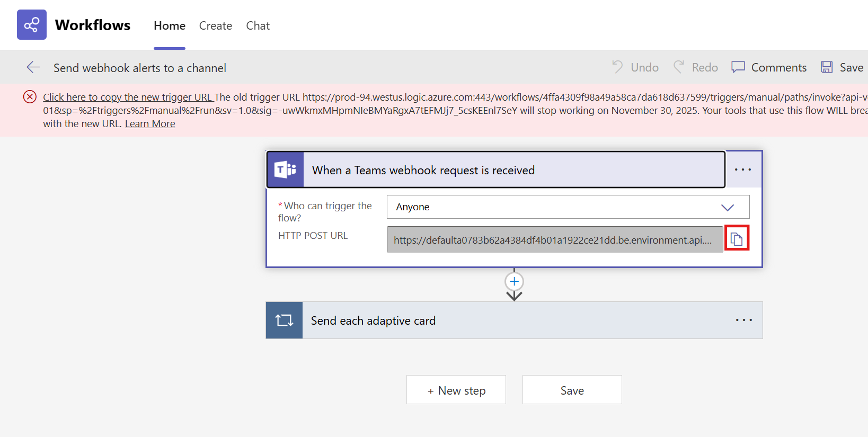
Task: Copy the new trigger URL via the banner link
Action: point(127,97)
